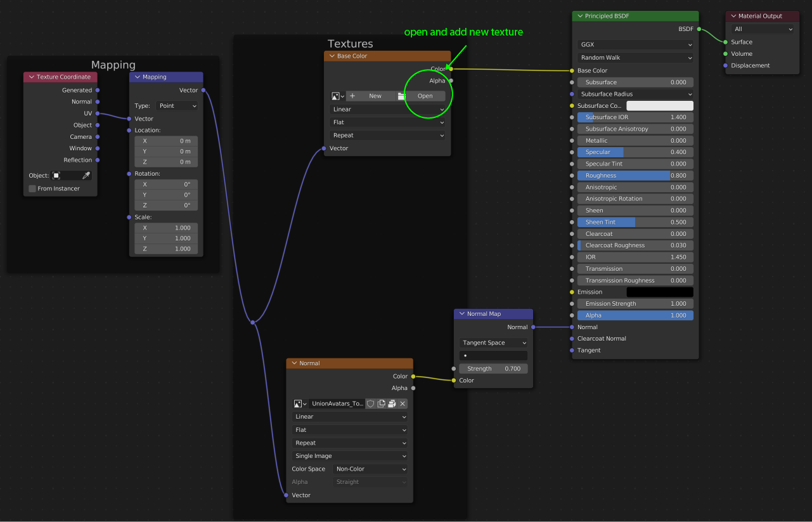The height and width of the screenshot is (522, 812).
Task: Open the Material Output target All dropdown
Action: (763, 29)
